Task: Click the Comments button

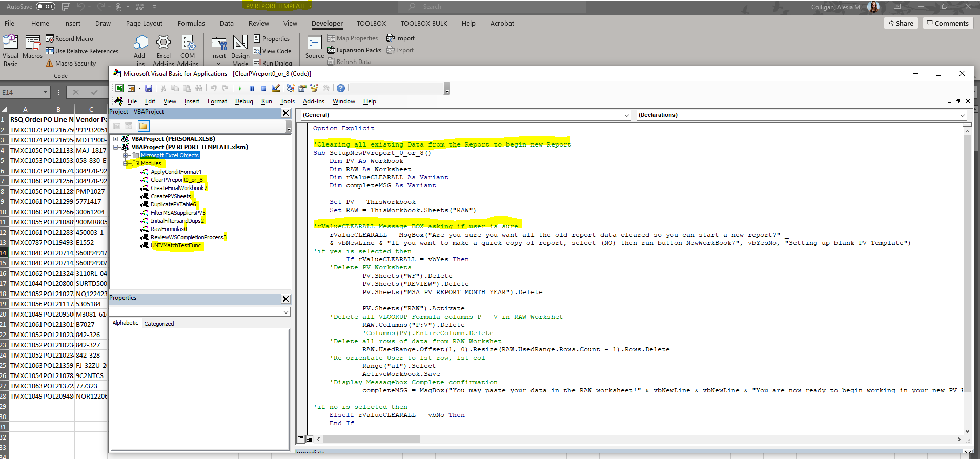Action: pos(947,23)
